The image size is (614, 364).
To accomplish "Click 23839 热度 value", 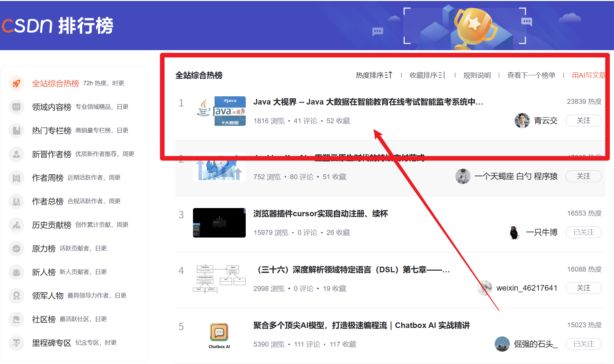I will coord(584,102).
